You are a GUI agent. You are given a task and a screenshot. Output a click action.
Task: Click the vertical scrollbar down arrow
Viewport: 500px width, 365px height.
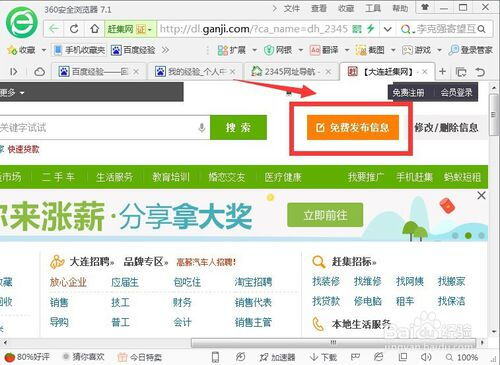pyautogui.click(x=494, y=332)
